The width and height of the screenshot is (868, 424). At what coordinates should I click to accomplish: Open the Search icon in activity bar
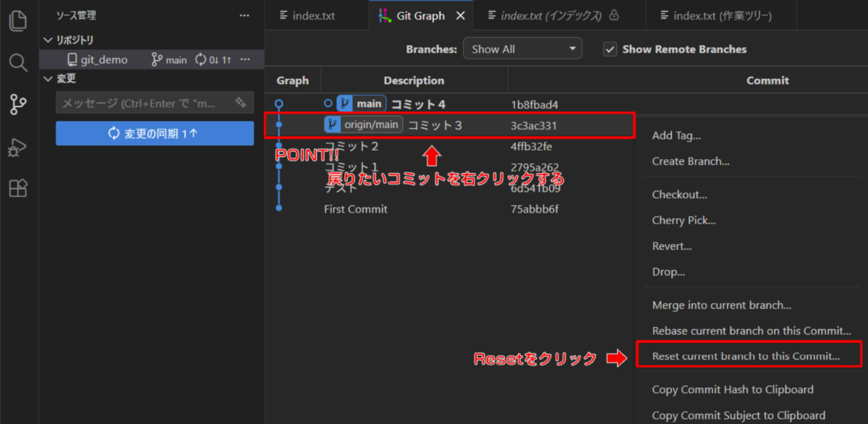(19, 63)
